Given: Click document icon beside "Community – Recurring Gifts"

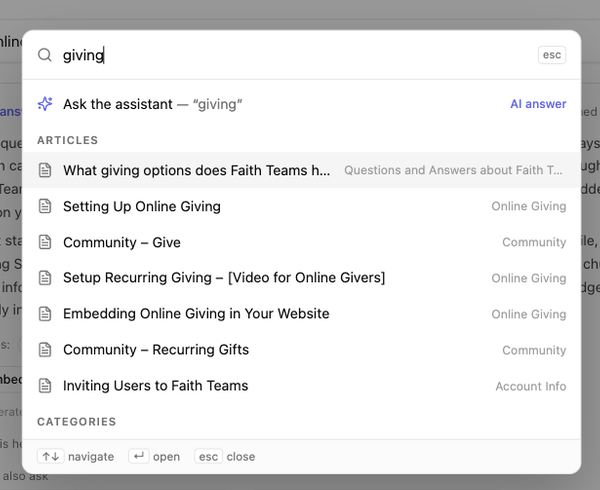Looking at the screenshot, I should [x=45, y=350].
